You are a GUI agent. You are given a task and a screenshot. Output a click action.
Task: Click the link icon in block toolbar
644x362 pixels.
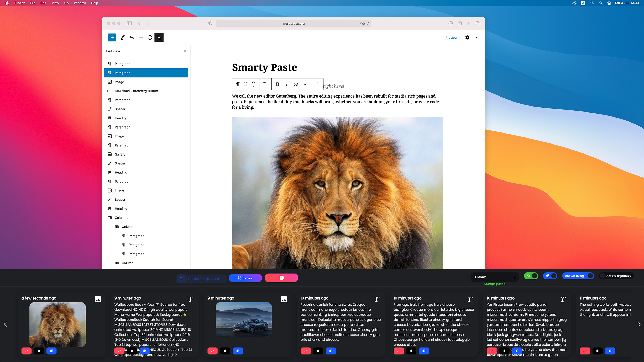pyautogui.click(x=296, y=84)
